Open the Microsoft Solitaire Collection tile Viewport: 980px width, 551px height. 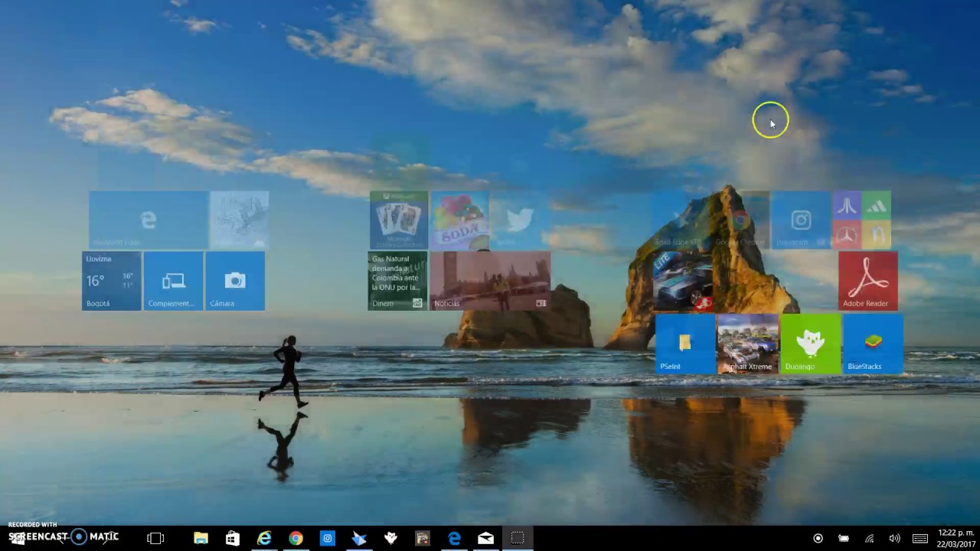(399, 220)
